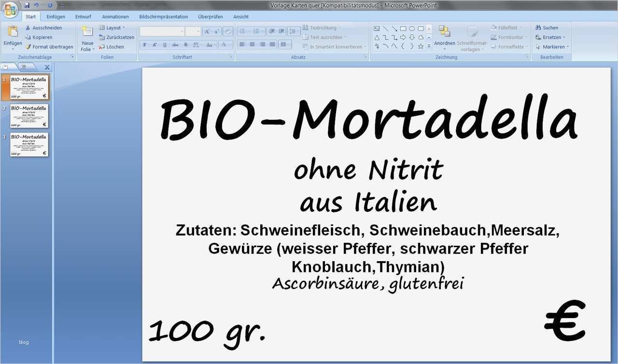Click the Einfügen paste icon
Image resolution: width=618 pixels, height=364 pixels.
pyautogui.click(x=13, y=32)
